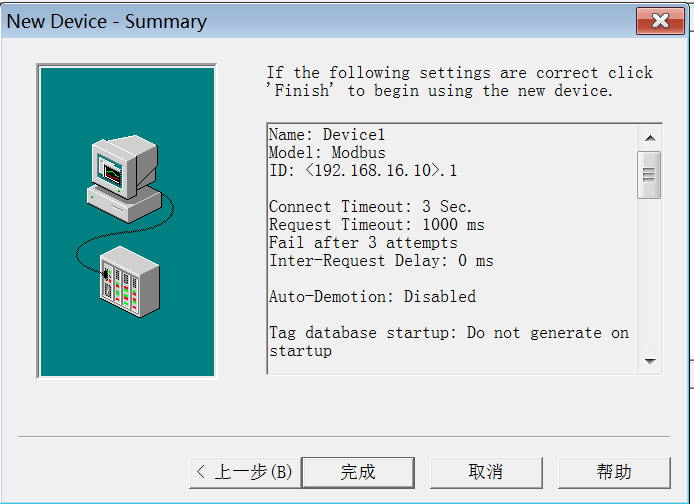The image size is (694, 504).
Task: Go back with the 上一步(B) button
Action: [x=244, y=472]
